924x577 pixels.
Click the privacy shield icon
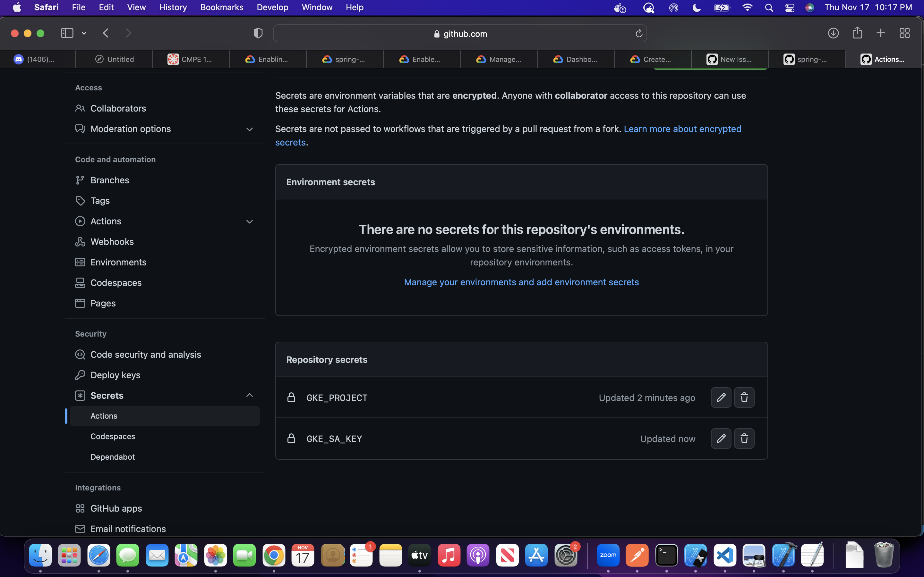(258, 33)
